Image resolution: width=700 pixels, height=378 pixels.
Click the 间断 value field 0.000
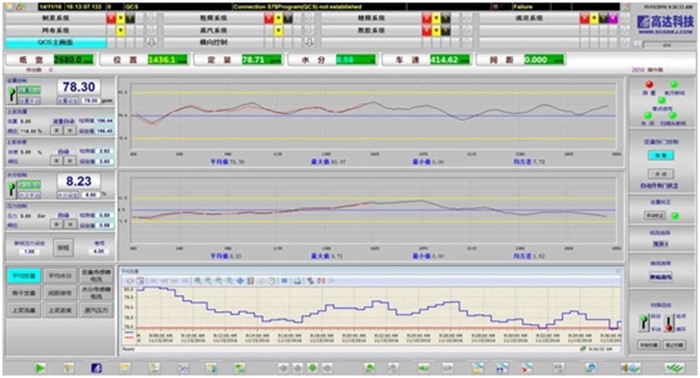[x=544, y=60]
